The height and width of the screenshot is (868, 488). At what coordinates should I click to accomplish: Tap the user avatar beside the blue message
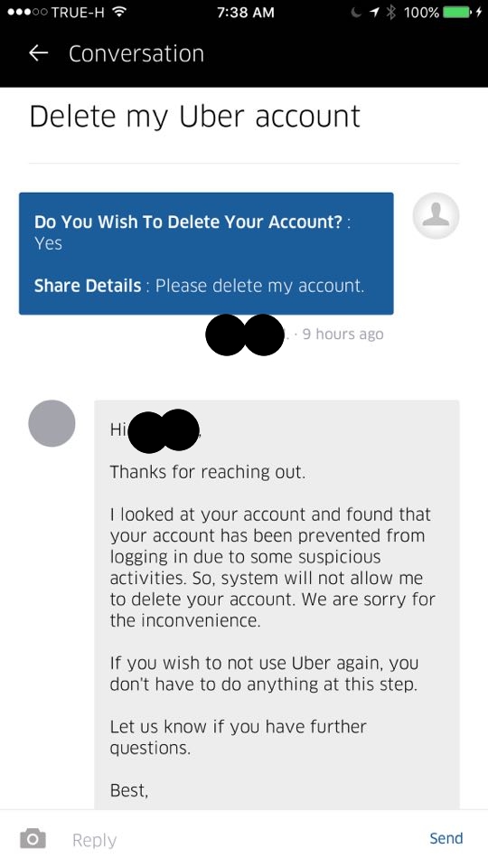coord(436,216)
